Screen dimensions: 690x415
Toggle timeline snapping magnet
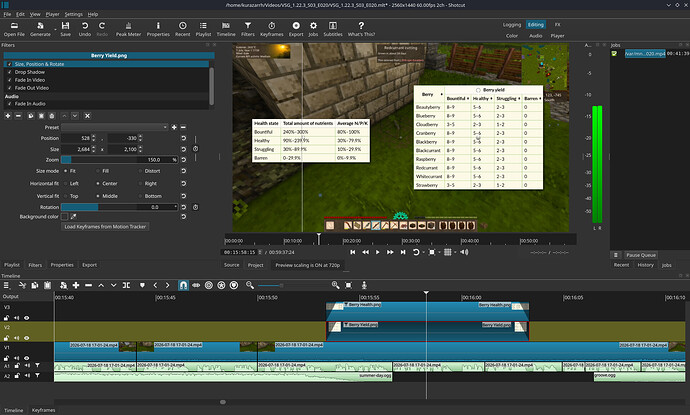184,285
